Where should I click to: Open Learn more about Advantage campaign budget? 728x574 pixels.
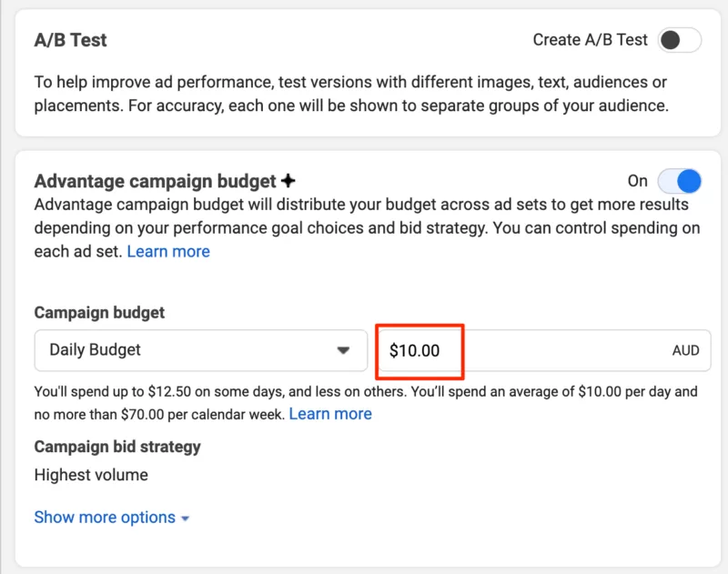point(168,251)
